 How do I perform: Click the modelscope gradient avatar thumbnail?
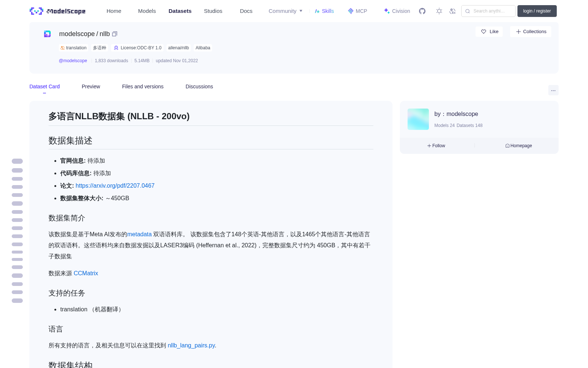pos(418,119)
